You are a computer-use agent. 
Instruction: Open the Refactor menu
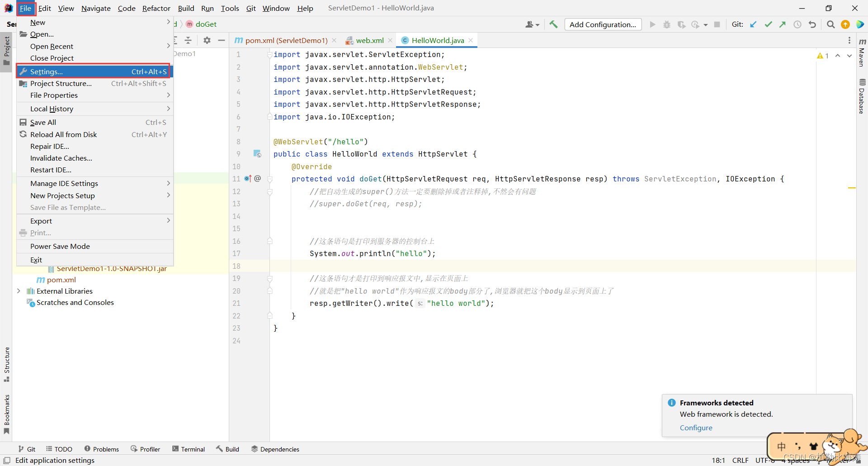point(156,8)
